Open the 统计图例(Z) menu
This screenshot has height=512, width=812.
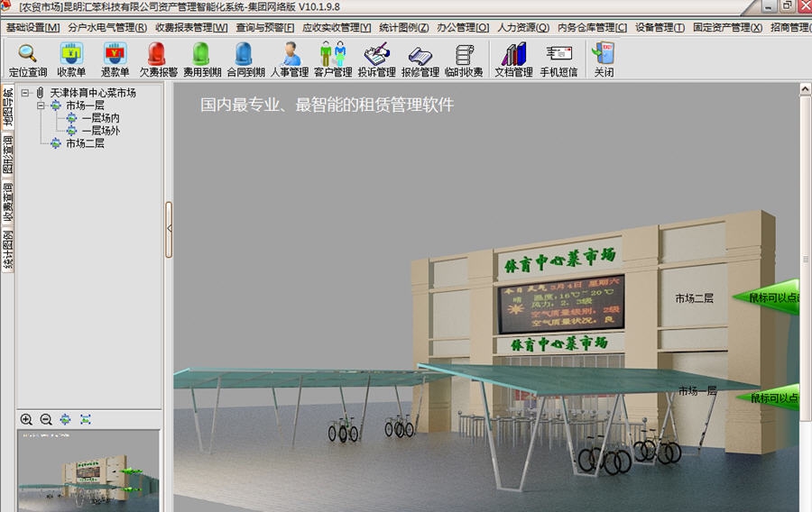(x=403, y=27)
